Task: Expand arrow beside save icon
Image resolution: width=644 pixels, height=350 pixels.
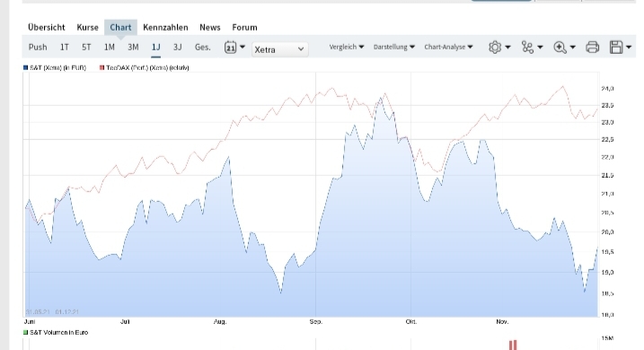Action: pos(629,48)
